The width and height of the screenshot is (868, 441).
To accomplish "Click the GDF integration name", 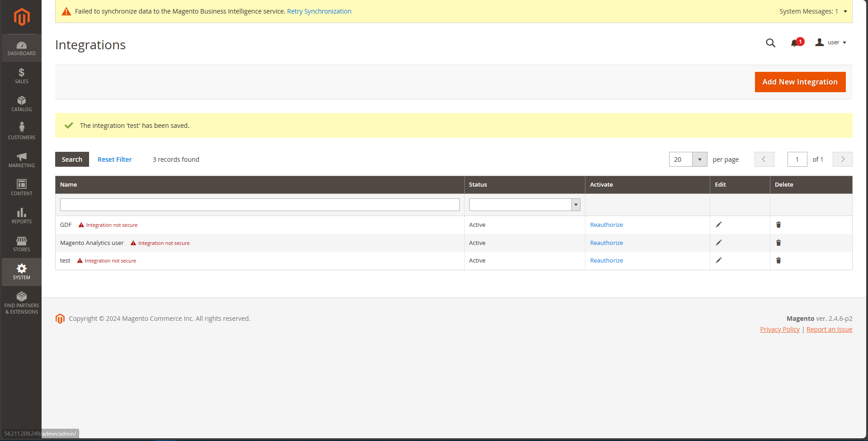I will tap(66, 225).
